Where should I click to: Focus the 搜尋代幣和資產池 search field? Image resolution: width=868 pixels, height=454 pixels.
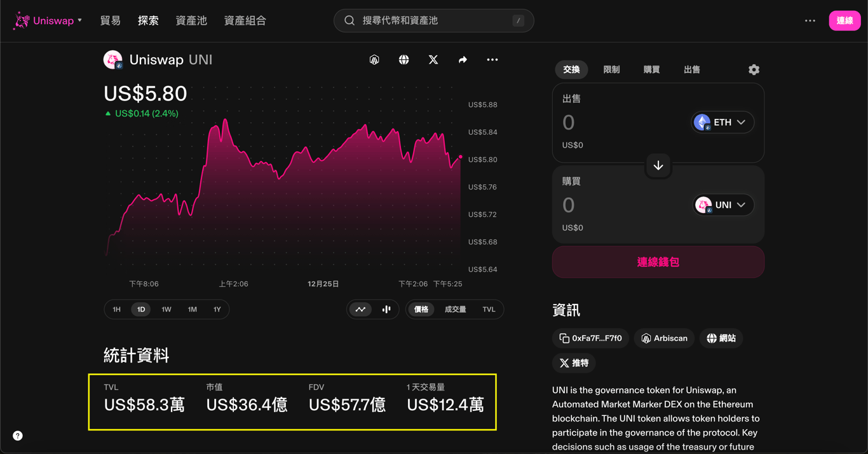(x=434, y=20)
